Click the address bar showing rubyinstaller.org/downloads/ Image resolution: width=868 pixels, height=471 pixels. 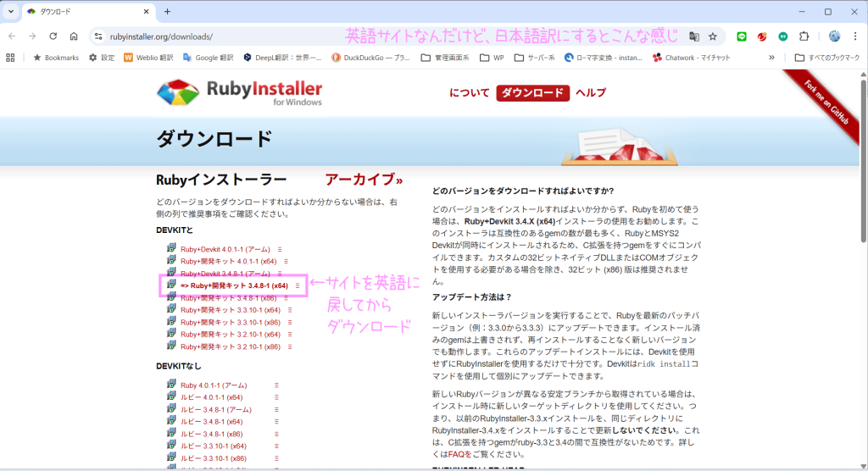pyautogui.click(x=339, y=36)
